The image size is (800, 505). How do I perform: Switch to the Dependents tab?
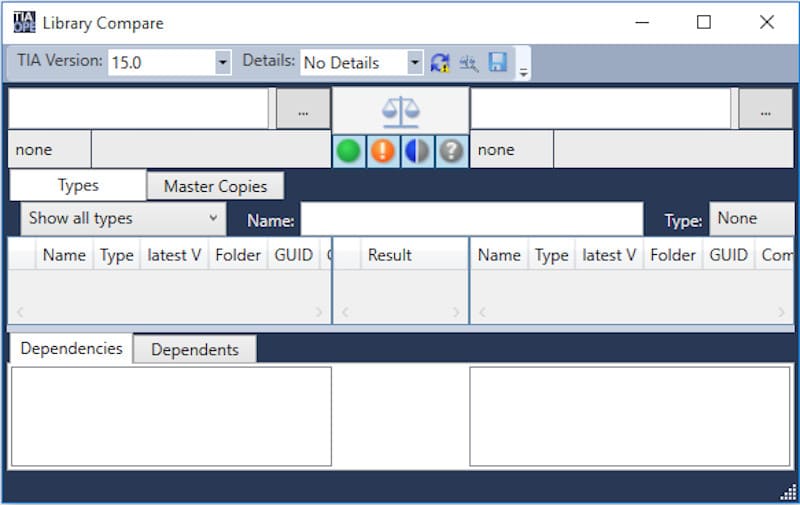tap(194, 349)
